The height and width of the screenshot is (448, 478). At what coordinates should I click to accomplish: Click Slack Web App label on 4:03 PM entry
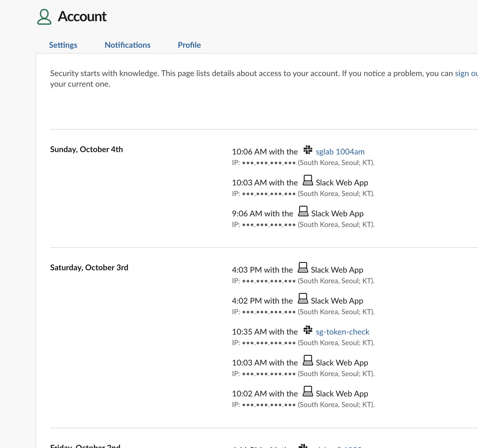pyautogui.click(x=337, y=270)
